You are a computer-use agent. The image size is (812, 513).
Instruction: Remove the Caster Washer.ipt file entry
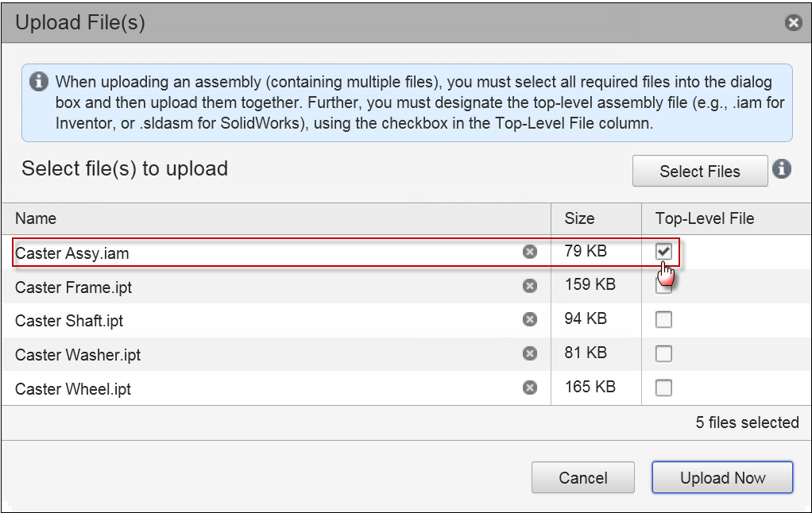pos(529,353)
